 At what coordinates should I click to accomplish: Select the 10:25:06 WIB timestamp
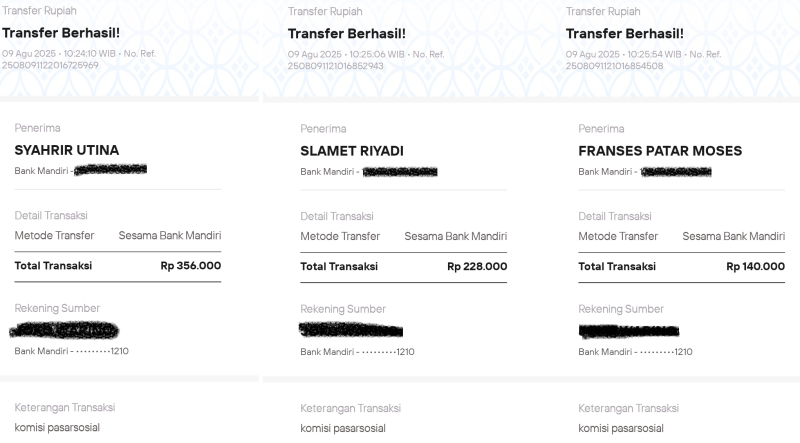(x=373, y=54)
